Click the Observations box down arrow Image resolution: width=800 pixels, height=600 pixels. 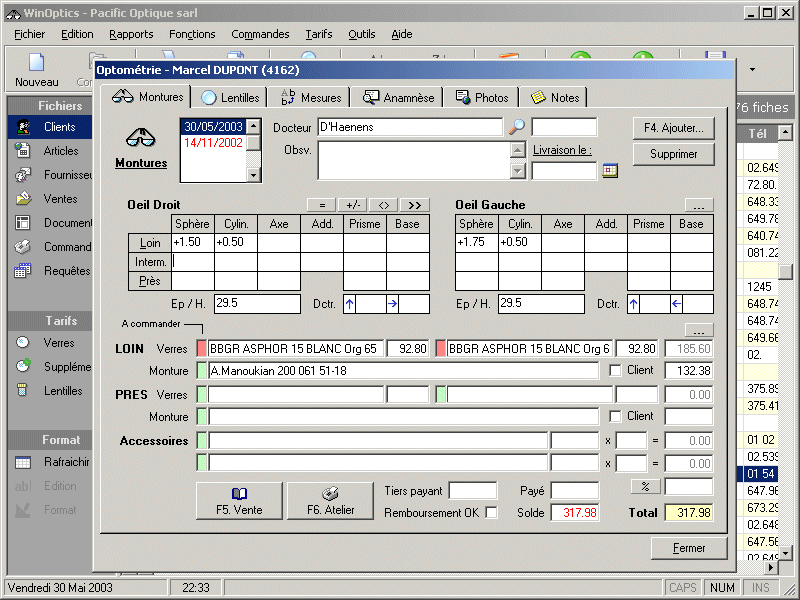point(517,171)
